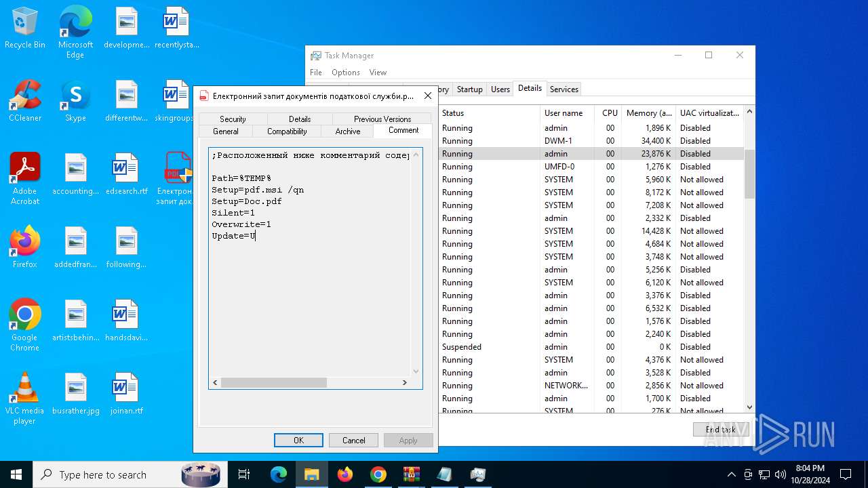Close the file properties dialog
This screenshot has width=868, height=488.
click(428, 96)
